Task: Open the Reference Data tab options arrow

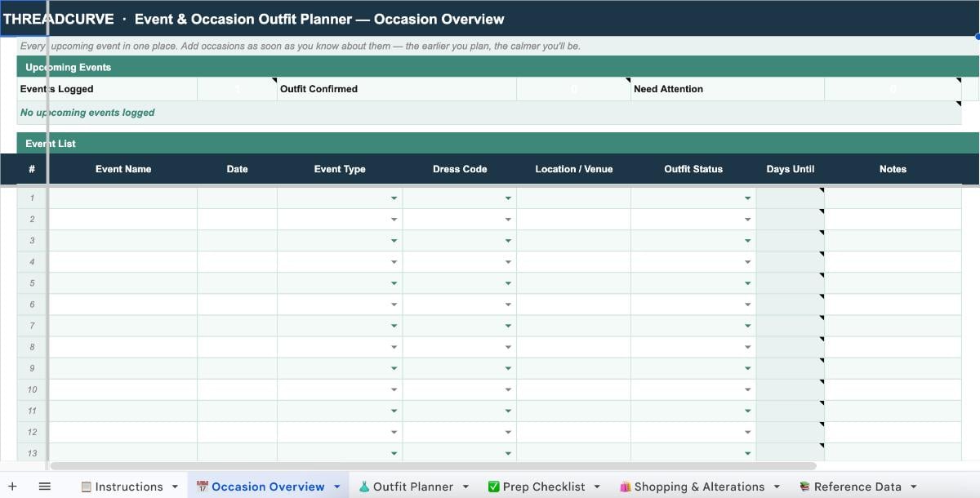Action: click(913, 486)
